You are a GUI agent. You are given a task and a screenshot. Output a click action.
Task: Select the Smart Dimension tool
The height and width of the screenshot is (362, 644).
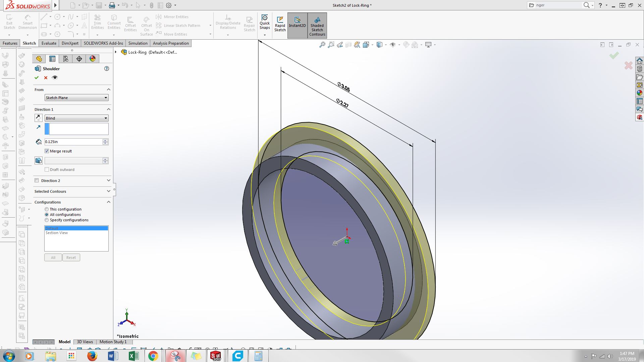tap(28, 22)
